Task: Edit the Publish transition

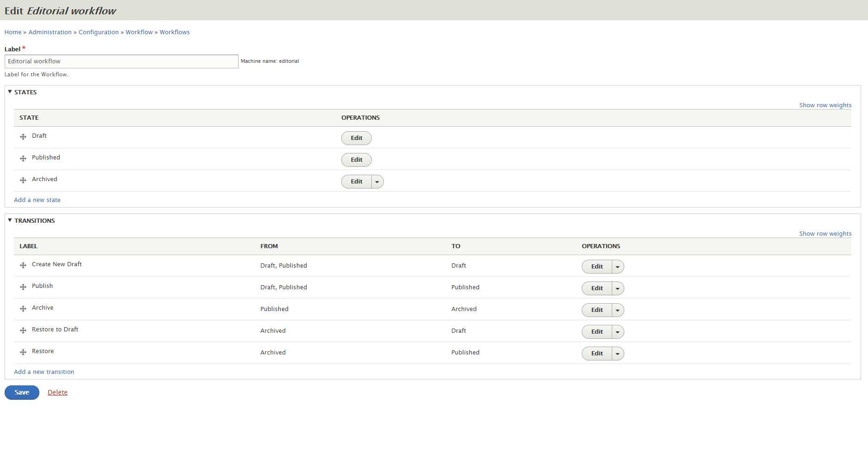Action: coord(597,288)
